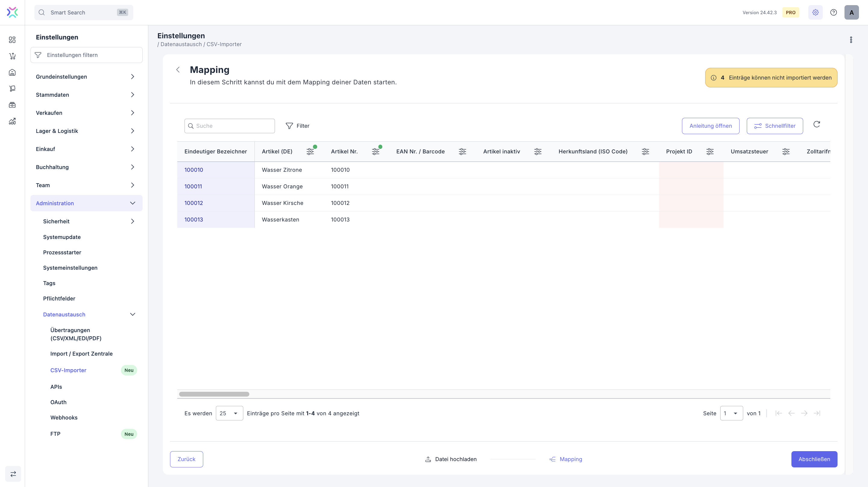Image resolution: width=868 pixels, height=487 pixels.
Task: Open mapping settings for Projekt ID column
Action: [710, 152]
